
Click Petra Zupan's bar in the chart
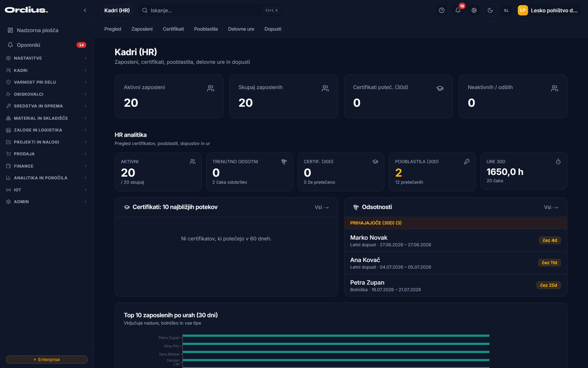pyautogui.click(x=336, y=335)
